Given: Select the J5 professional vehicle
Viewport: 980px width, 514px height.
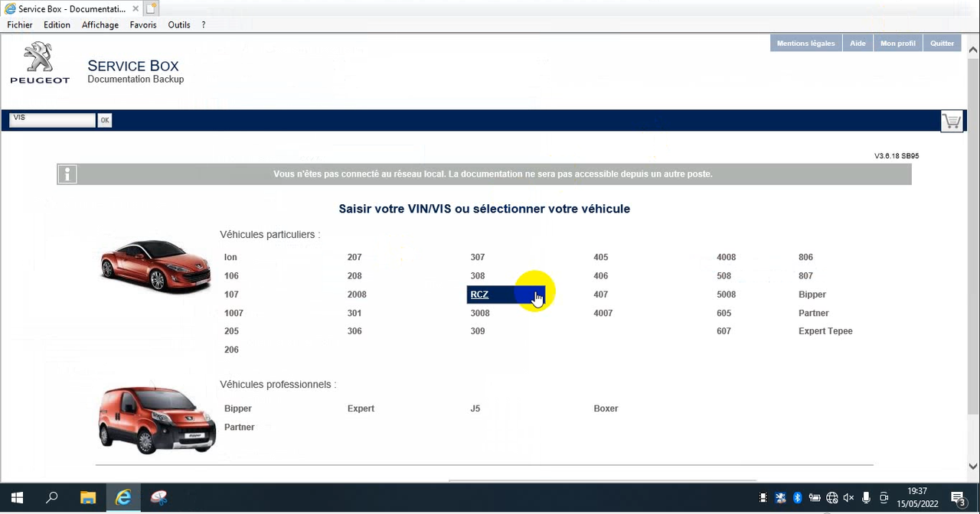Looking at the screenshot, I should coord(475,408).
